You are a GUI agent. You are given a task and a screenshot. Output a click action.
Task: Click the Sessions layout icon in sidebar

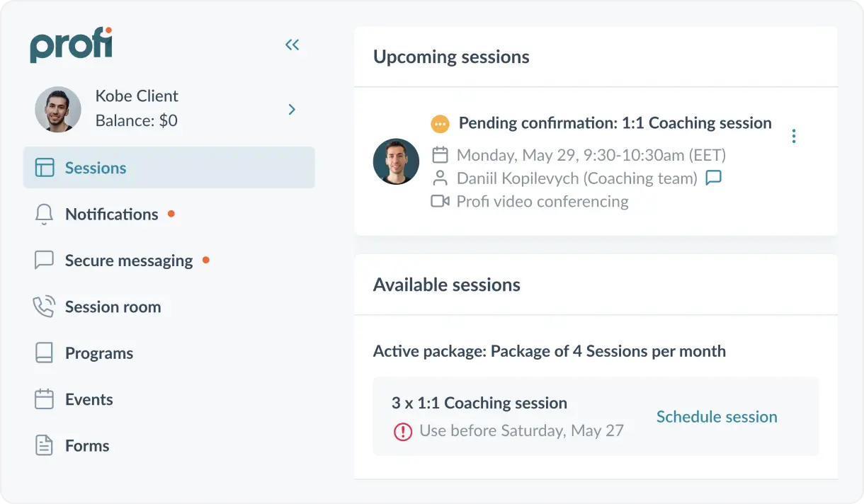45,168
